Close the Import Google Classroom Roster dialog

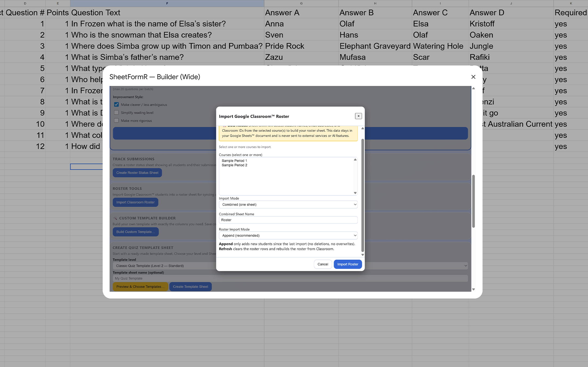tap(358, 116)
